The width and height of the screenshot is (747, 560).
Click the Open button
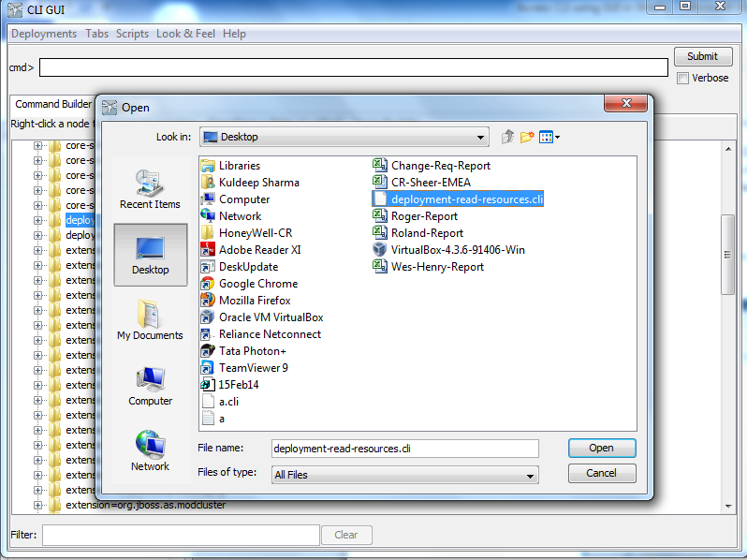click(x=602, y=448)
